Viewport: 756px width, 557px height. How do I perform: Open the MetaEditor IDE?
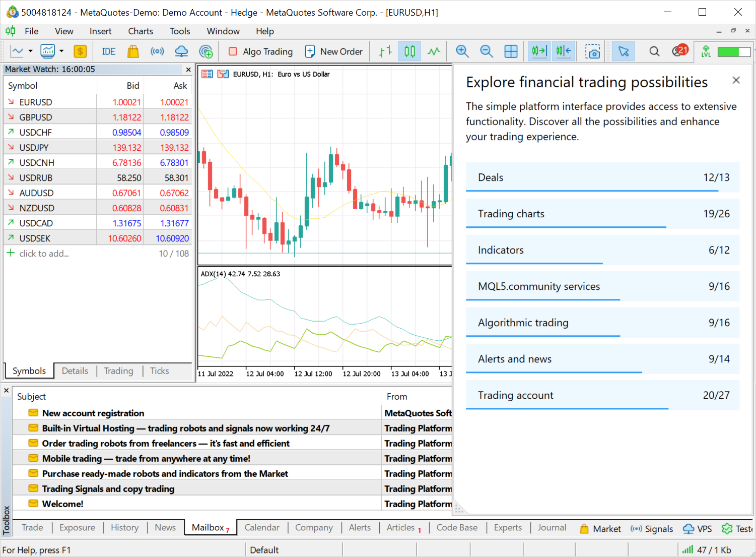tap(108, 51)
